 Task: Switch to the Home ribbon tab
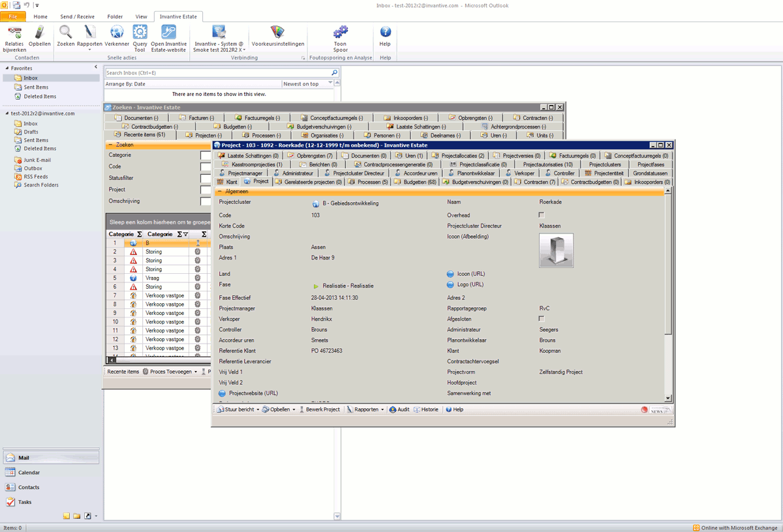40,16
